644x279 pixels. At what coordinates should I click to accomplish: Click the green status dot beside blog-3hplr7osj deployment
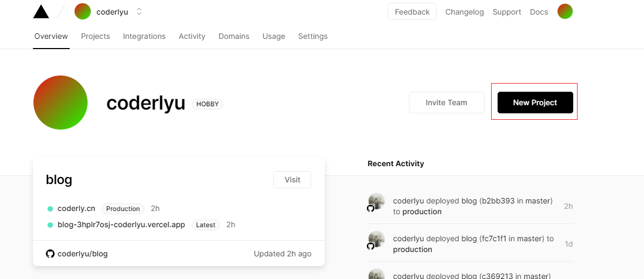coord(50,225)
